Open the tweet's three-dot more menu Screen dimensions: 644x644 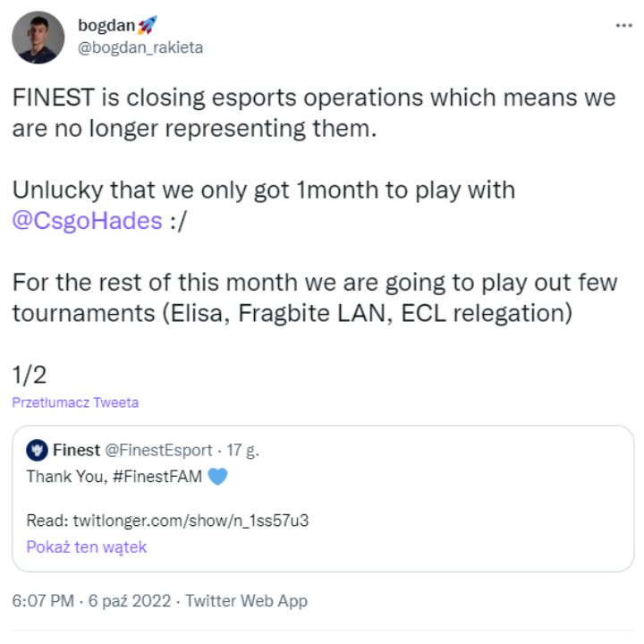click(623, 26)
